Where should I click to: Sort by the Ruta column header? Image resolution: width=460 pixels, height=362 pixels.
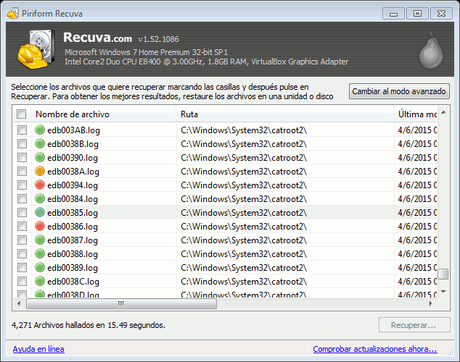285,114
